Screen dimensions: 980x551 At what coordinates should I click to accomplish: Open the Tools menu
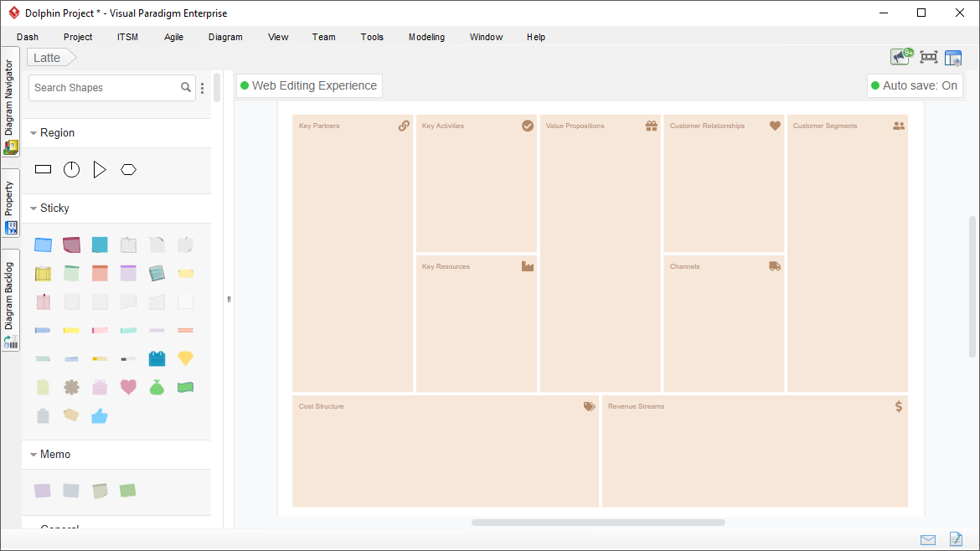pyautogui.click(x=372, y=37)
